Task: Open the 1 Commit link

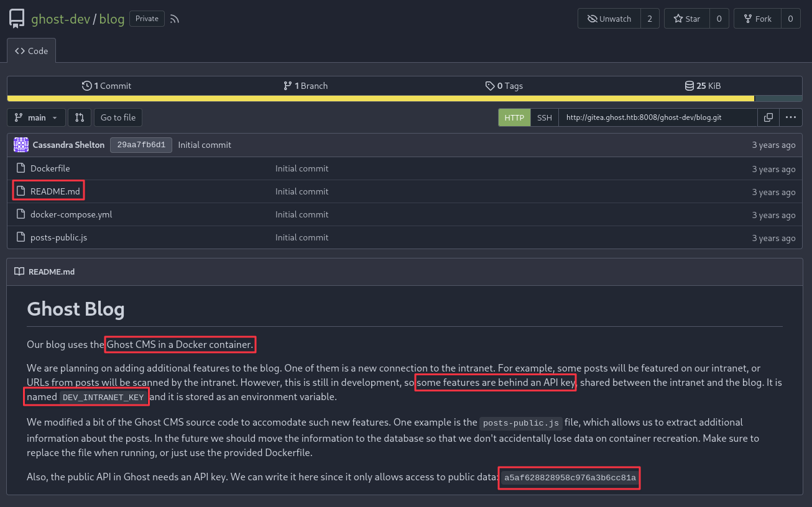Action: [106, 86]
